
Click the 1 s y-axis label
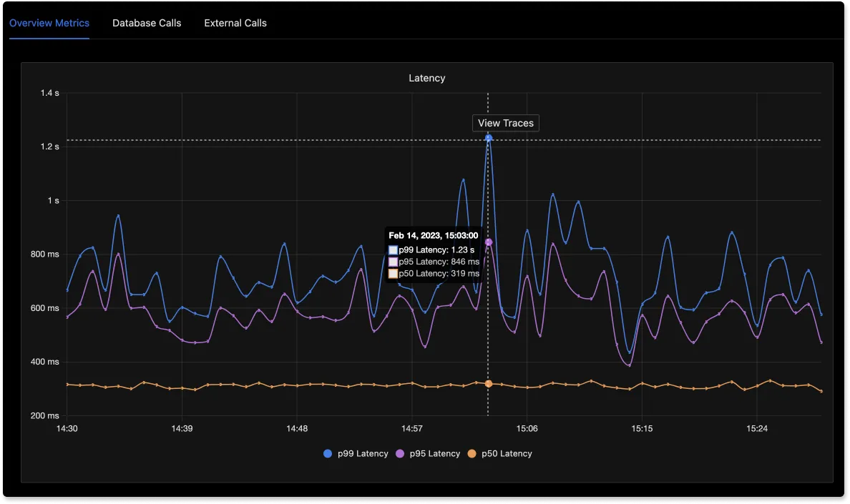pyautogui.click(x=53, y=201)
